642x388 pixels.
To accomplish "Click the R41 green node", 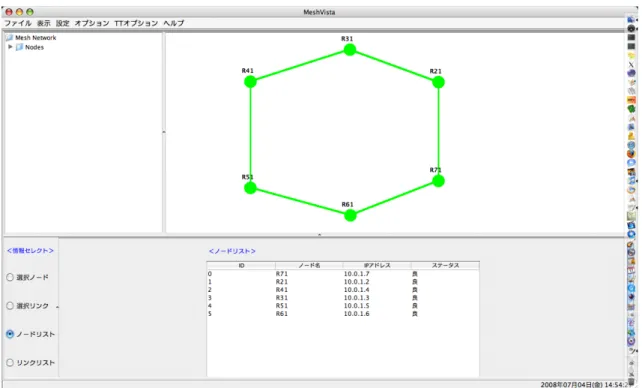I will [x=250, y=82].
